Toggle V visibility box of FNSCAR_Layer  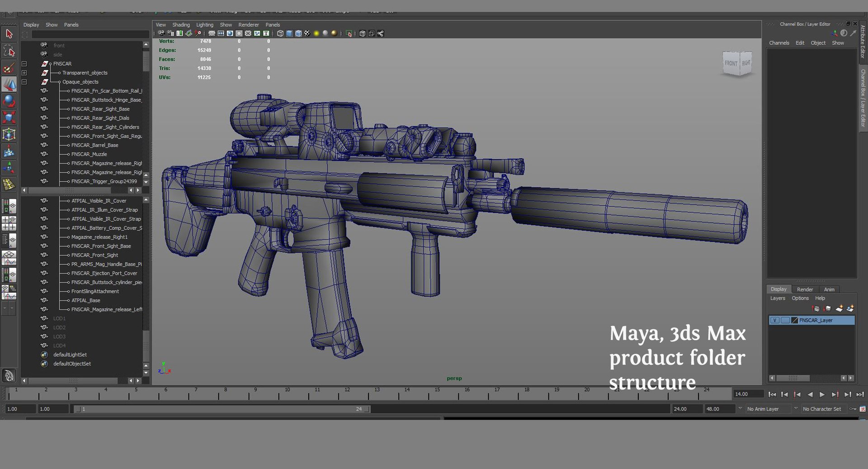click(x=775, y=320)
